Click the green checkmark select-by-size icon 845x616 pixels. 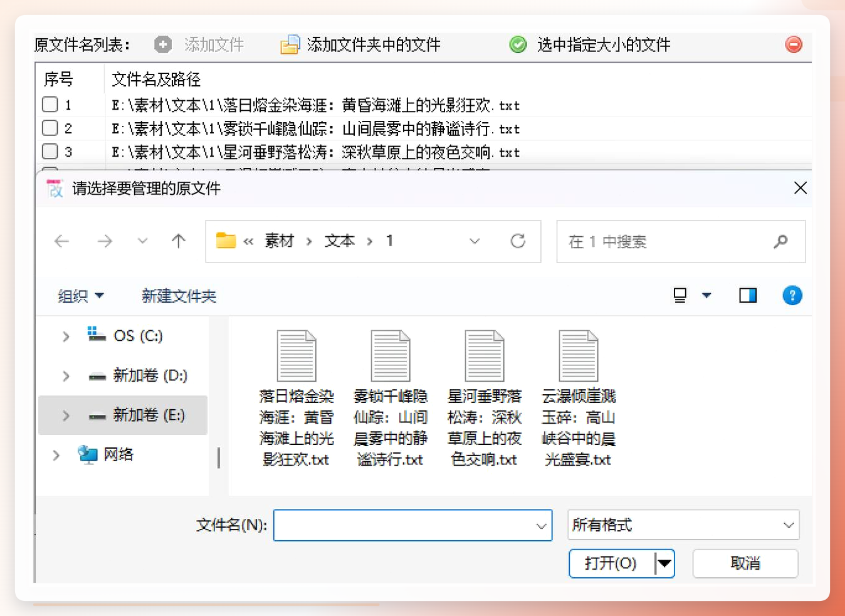click(518, 44)
